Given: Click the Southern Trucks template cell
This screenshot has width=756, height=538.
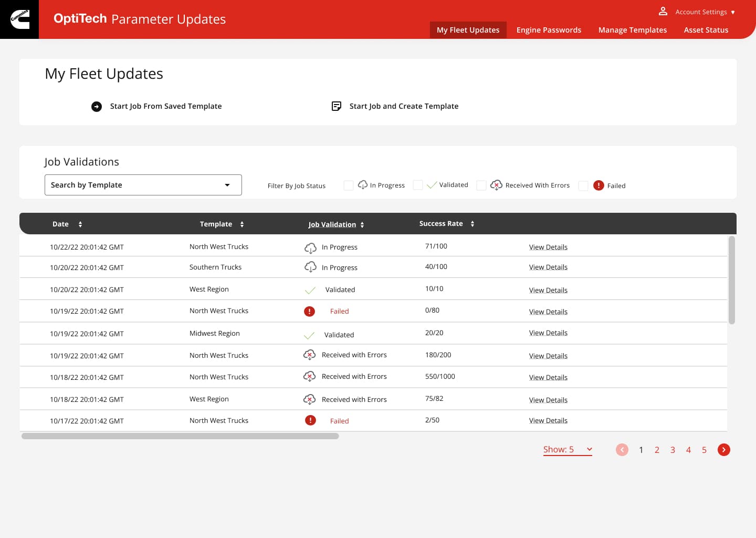Looking at the screenshot, I should point(215,267).
